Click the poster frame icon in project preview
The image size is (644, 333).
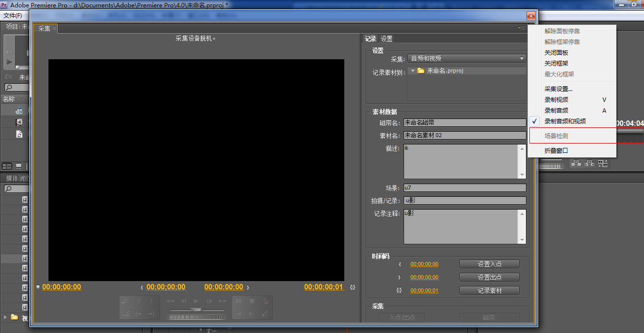click(x=9, y=51)
